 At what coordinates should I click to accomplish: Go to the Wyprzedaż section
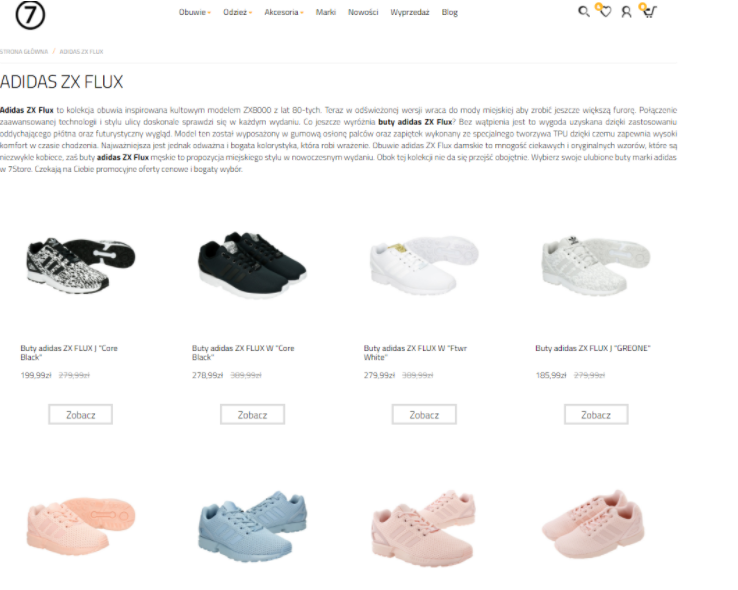409,12
